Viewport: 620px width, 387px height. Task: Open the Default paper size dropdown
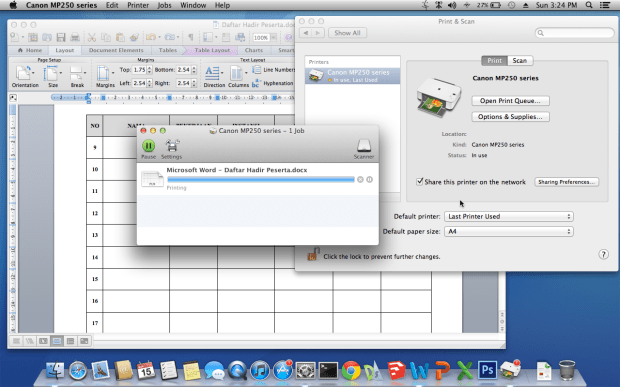click(508, 231)
